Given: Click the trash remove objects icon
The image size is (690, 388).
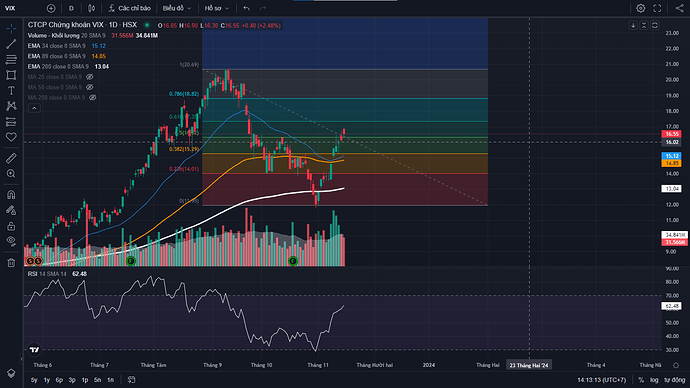Looking at the screenshot, I should [11, 263].
